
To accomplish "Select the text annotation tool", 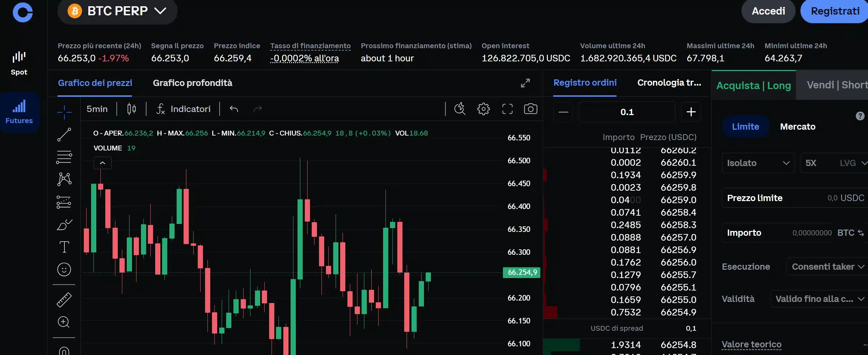I will point(64,247).
